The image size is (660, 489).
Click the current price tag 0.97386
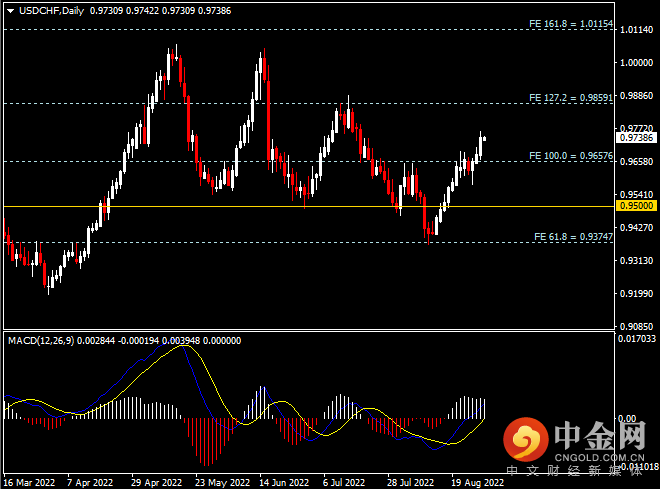pos(636,138)
